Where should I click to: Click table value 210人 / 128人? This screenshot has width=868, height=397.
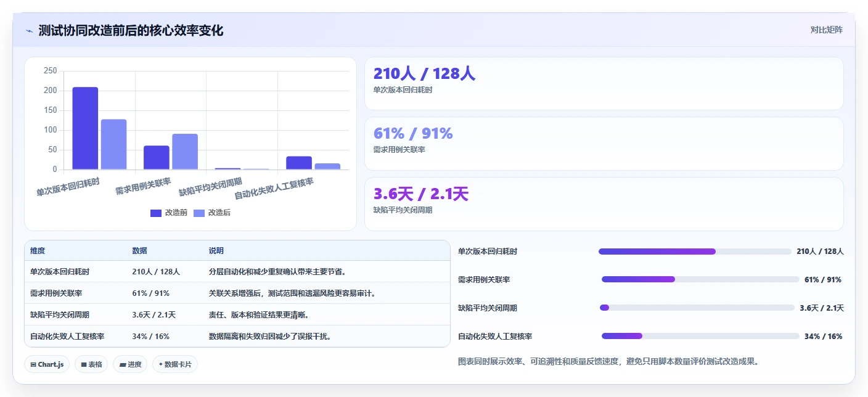(156, 271)
